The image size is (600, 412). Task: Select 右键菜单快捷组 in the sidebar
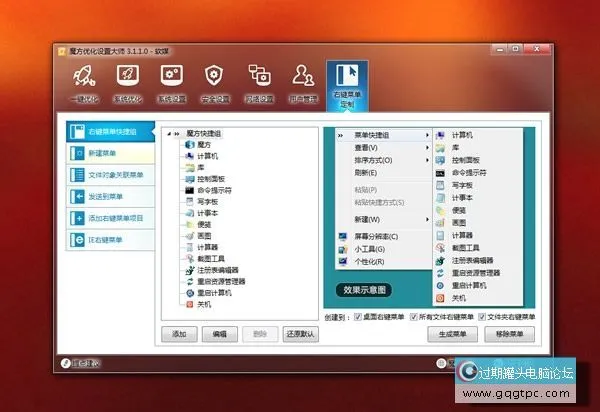pyautogui.click(x=110, y=132)
